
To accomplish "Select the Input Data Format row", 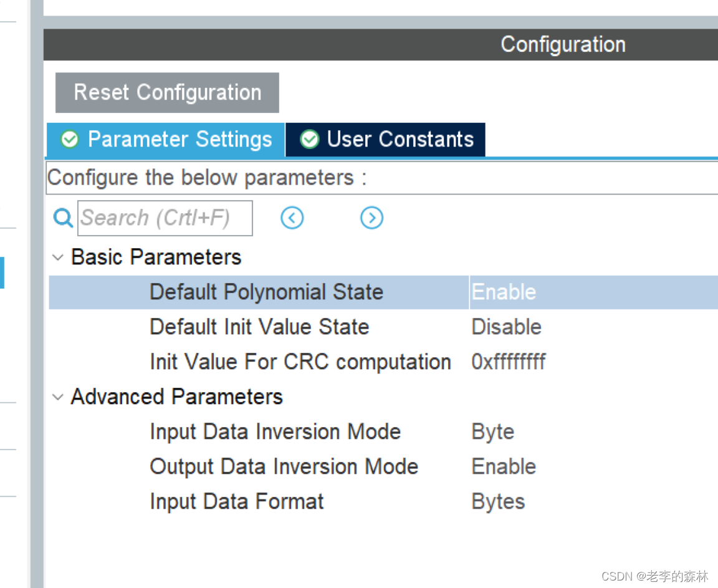I will pyautogui.click(x=383, y=501).
